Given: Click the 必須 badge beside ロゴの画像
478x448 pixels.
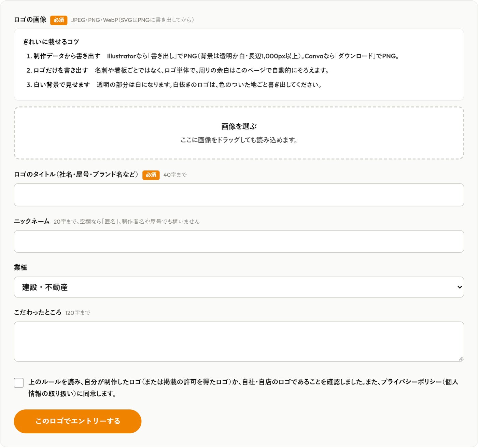Looking at the screenshot, I should [x=59, y=20].
